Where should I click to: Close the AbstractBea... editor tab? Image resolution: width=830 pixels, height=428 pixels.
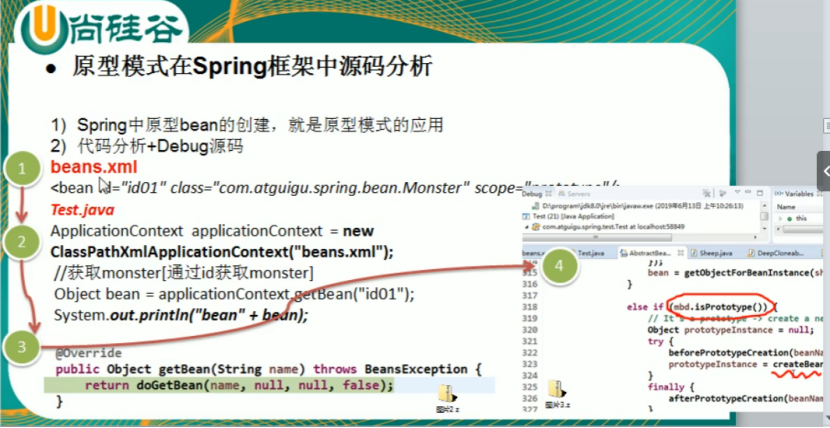(681, 253)
